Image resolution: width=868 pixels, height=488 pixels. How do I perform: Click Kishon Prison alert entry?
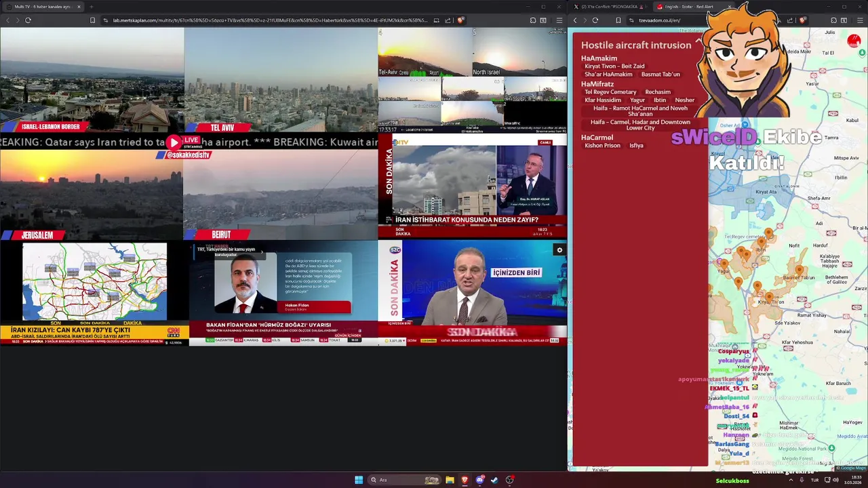(x=602, y=146)
